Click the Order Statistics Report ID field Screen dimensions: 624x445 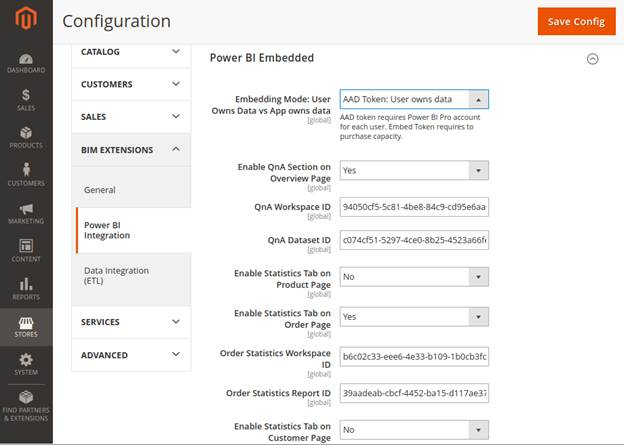(x=414, y=393)
